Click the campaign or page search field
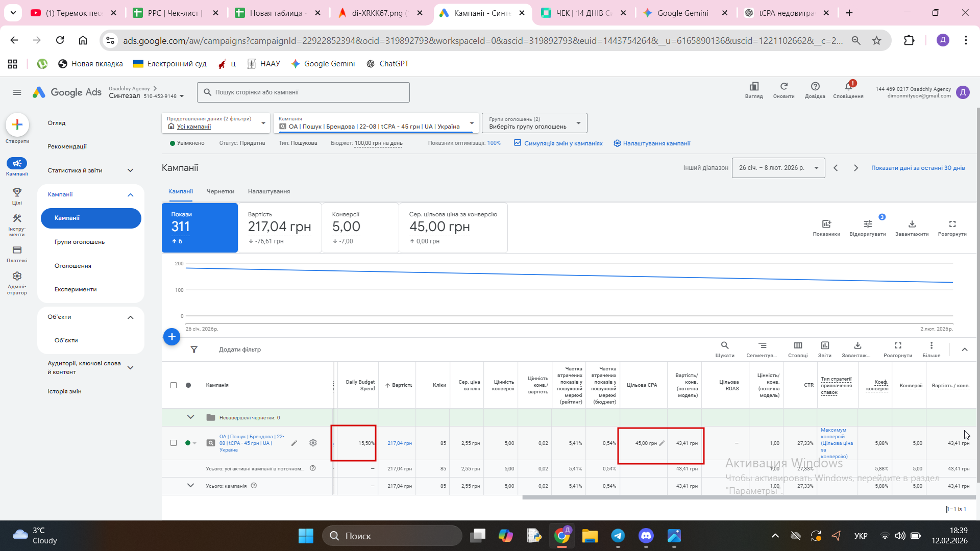The image size is (980, 551). pyautogui.click(x=304, y=92)
